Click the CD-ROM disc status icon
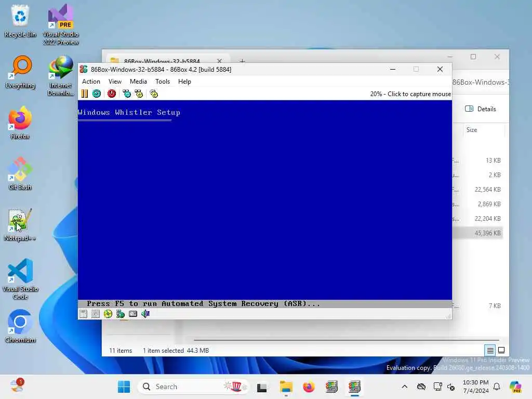 [108, 314]
